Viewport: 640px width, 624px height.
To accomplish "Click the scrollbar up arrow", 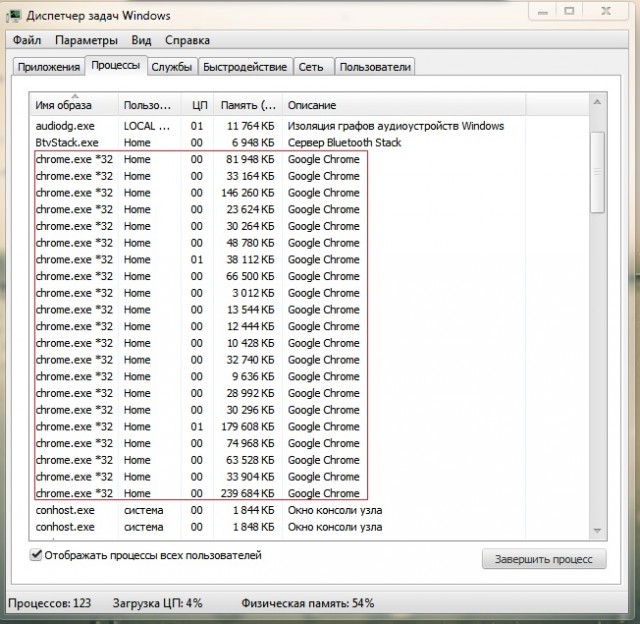I will (x=597, y=102).
